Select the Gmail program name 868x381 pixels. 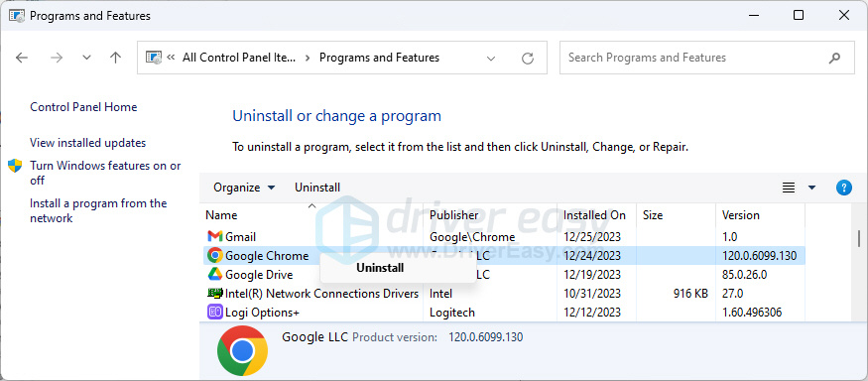pos(240,237)
